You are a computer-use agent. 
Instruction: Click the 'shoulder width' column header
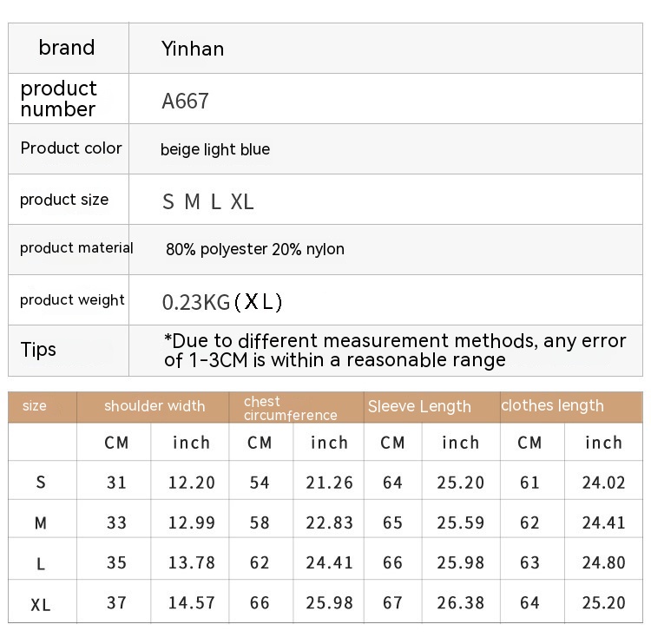155,406
